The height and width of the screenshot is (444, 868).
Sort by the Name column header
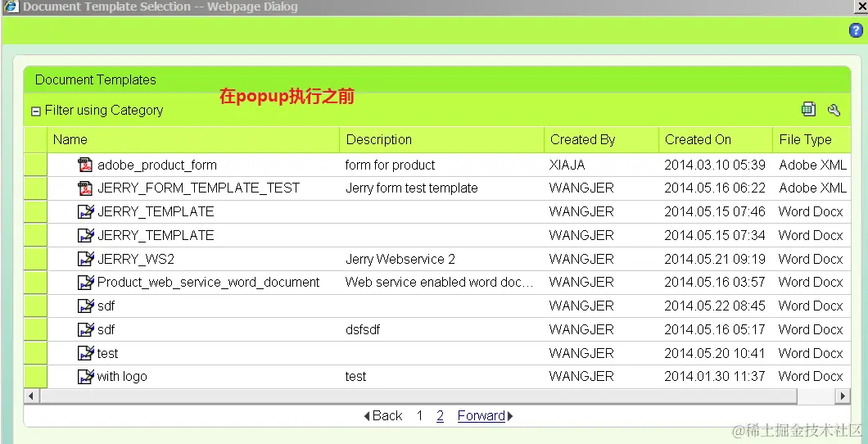[x=193, y=139]
